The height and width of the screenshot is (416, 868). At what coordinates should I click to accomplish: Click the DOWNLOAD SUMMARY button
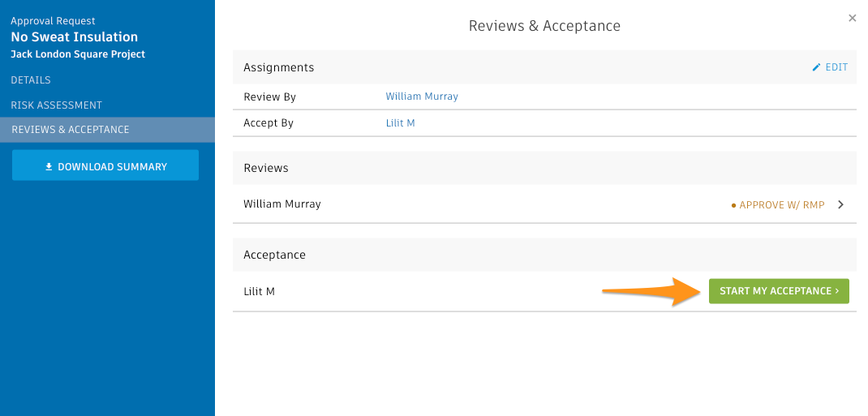pyautogui.click(x=105, y=165)
